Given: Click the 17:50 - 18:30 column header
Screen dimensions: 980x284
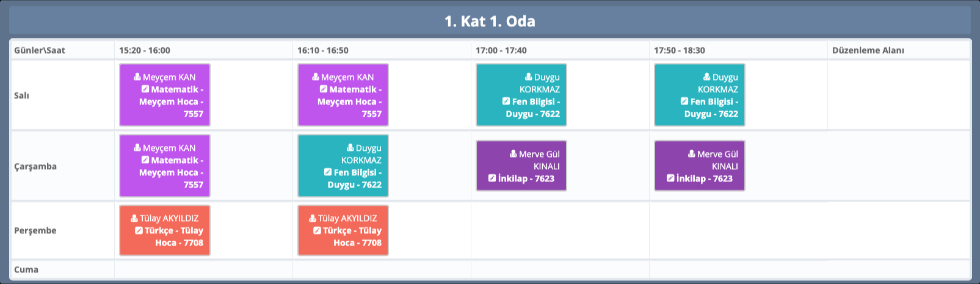Looking at the screenshot, I should click(x=679, y=50).
